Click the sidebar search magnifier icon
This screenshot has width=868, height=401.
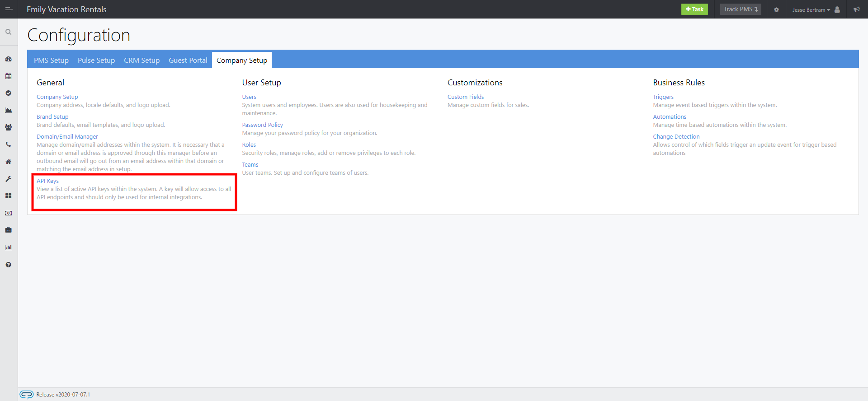(x=8, y=32)
